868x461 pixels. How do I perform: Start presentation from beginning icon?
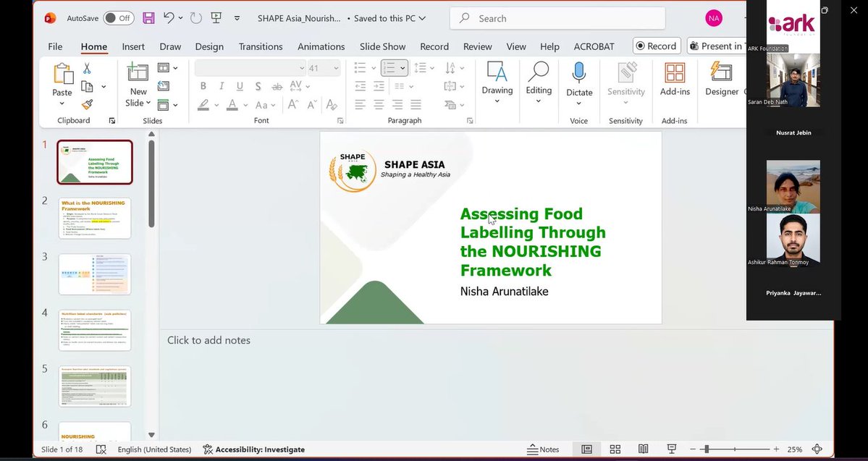coord(216,18)
